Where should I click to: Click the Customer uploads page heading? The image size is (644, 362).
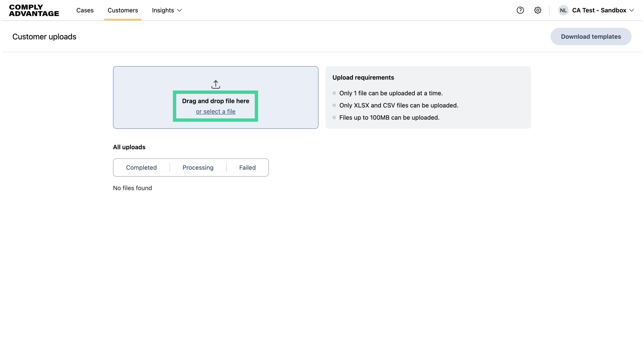44,37
